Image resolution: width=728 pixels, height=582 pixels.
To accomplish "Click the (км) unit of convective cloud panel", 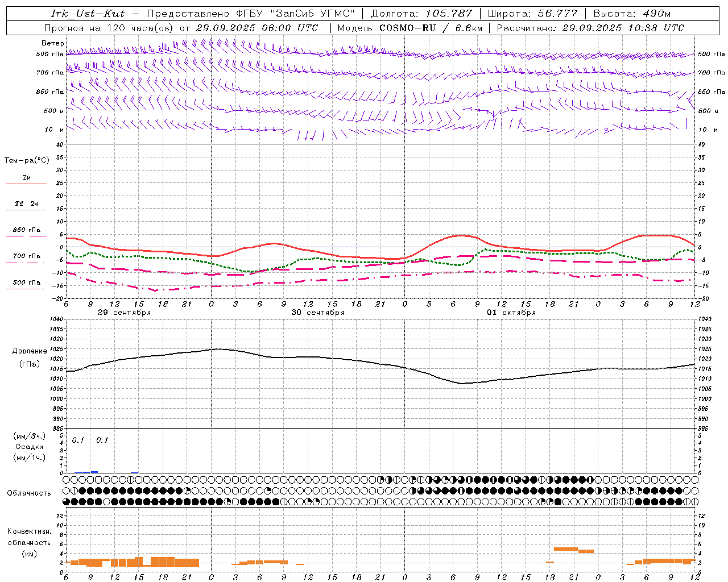I will pyautogui.click(x=29, y=554).
